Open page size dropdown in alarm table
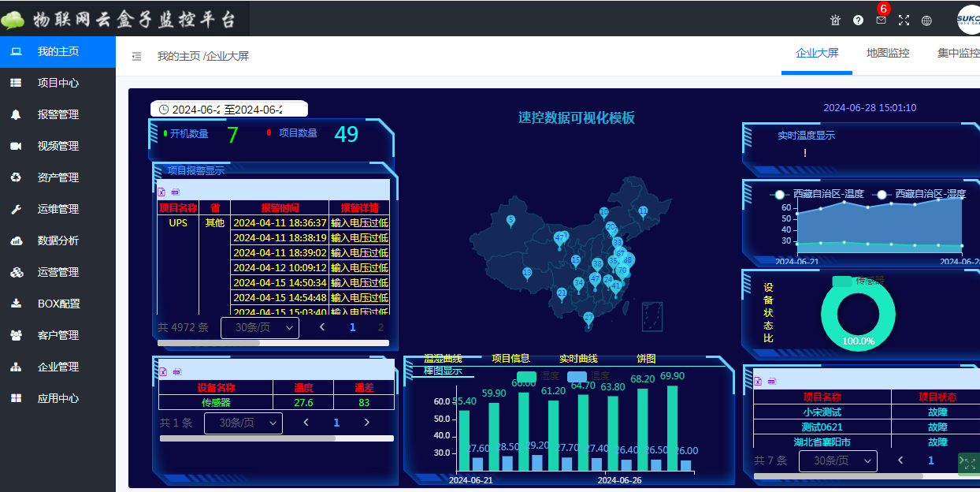The height and width of the screenshot is (492, 980). [x=259, y=327]
